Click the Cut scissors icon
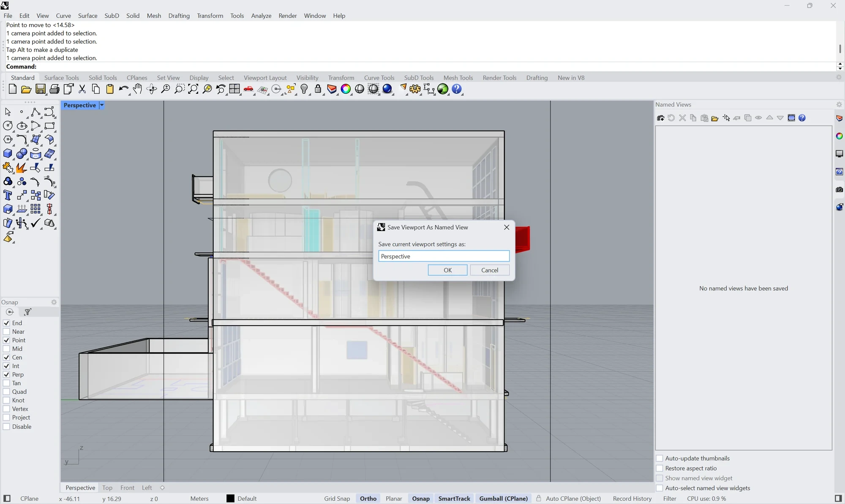845x504 pixels. coord(82,89)
